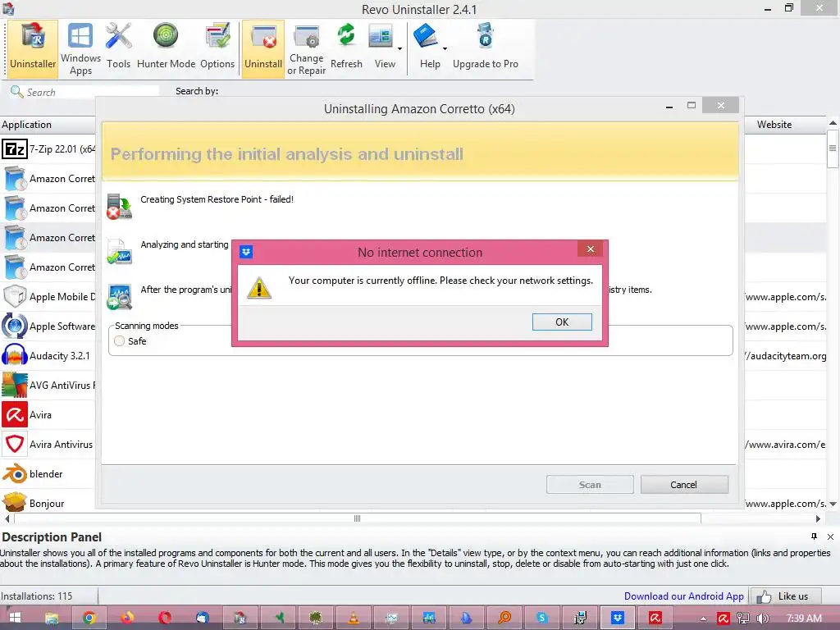Select the AVG AntiVirus entry

click(48, 385)
